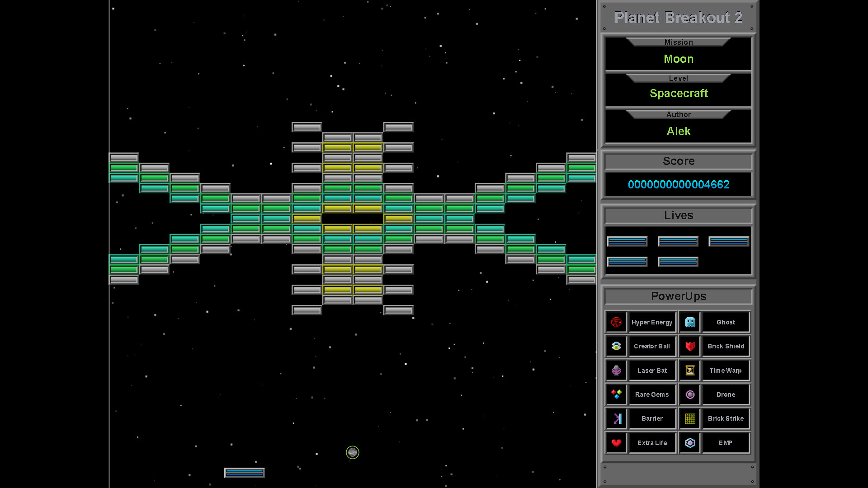Click the PowerUps header bar
Image resolution: width=868 pixels, height=488 pixels.
pyautogui.click(x=678, y=296)
